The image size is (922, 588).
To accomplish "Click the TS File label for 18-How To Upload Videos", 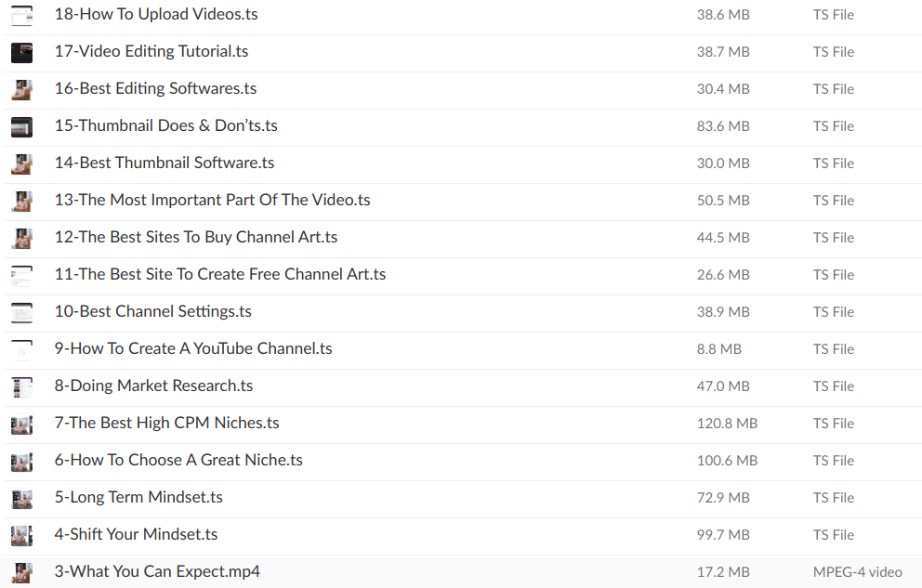I will click(x=833, y=15).
